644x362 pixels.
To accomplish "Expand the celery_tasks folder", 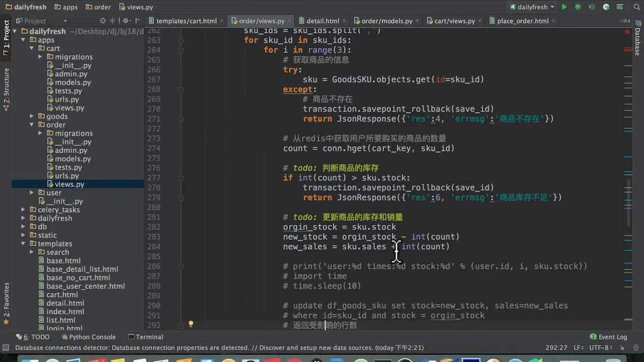I will (x=23, y=210).
